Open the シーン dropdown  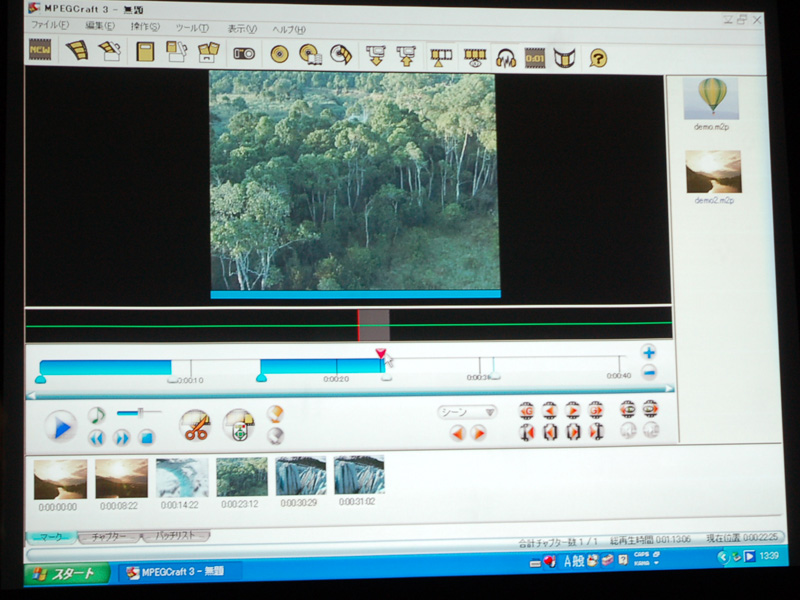tap(467, 411)
